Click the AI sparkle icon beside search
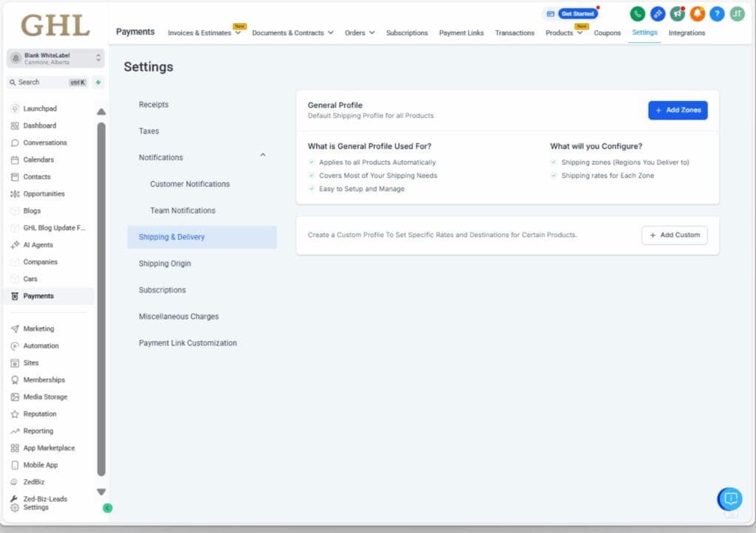 tap(98, 83)
